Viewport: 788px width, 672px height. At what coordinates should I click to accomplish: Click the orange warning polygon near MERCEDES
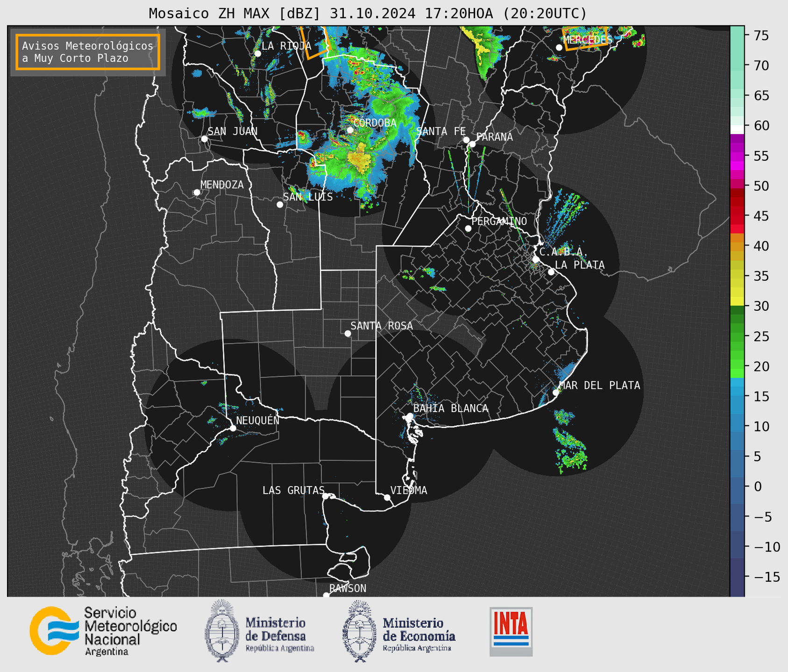(586, 38)
